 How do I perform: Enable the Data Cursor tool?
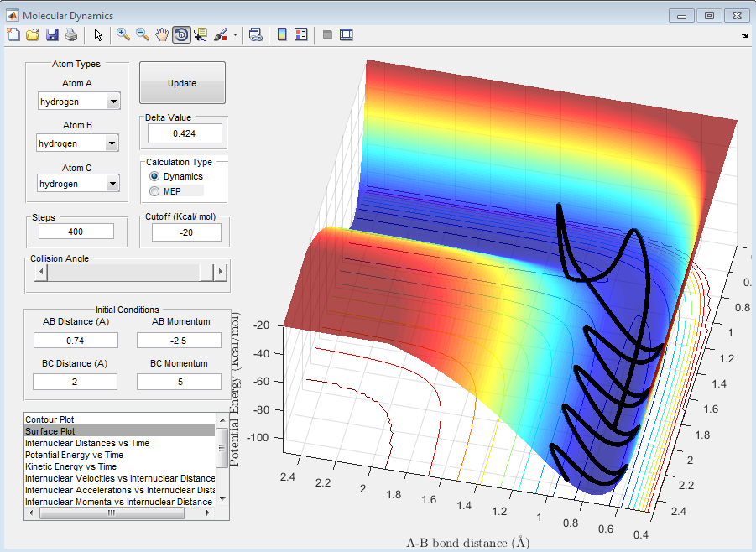point(201,34)
